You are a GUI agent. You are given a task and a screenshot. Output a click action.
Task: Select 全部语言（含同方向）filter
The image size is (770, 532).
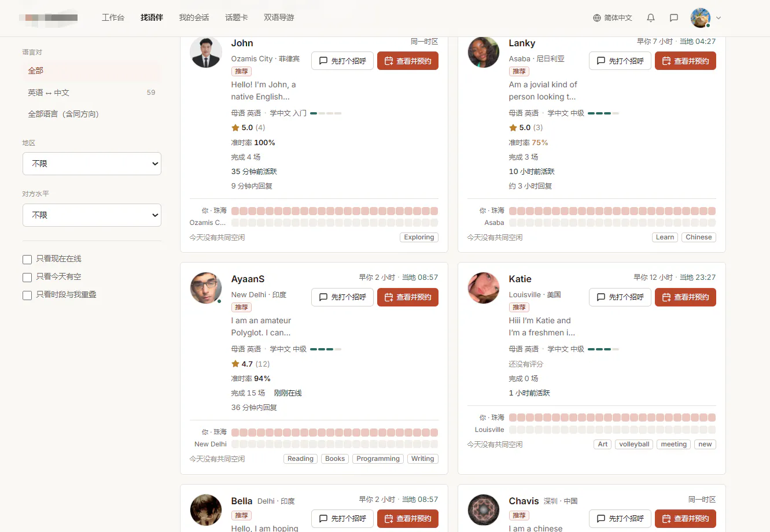click(x=91, y=114)
